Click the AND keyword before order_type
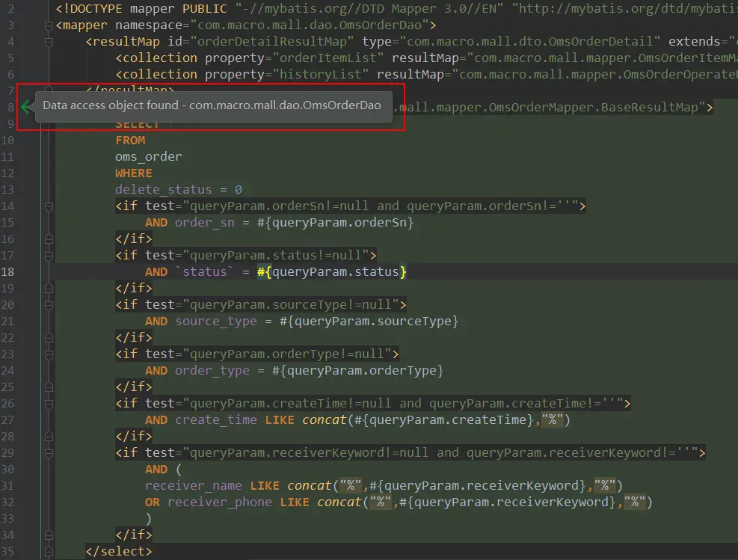 pos(156,371)
